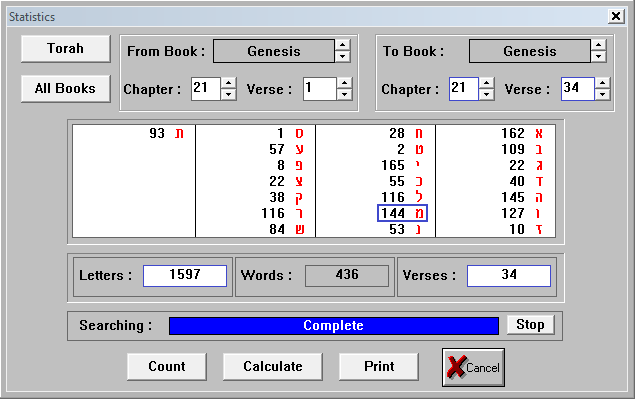The image size is (635, 399).
Task: Close the Statistics window
Action: pos(616,16)
